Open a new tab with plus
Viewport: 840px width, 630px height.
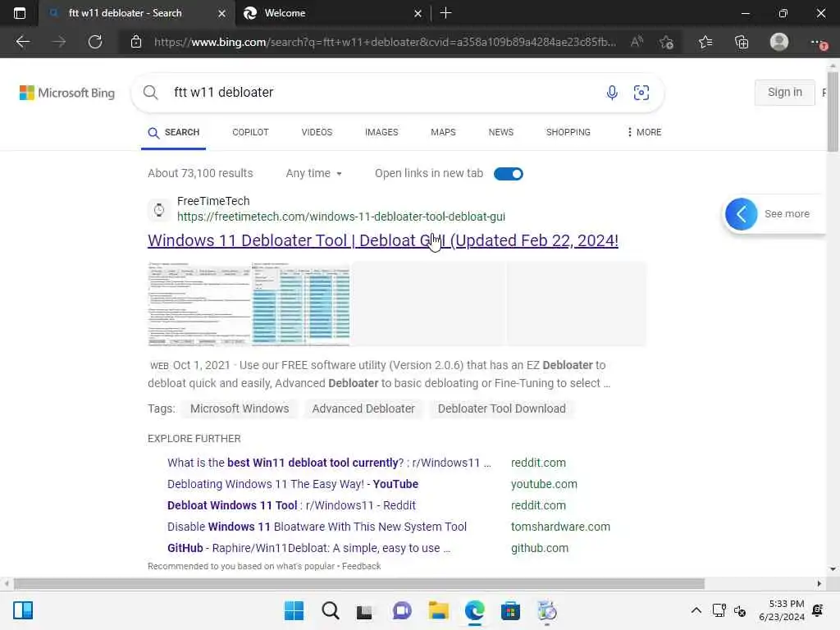[x=445, y=13]
